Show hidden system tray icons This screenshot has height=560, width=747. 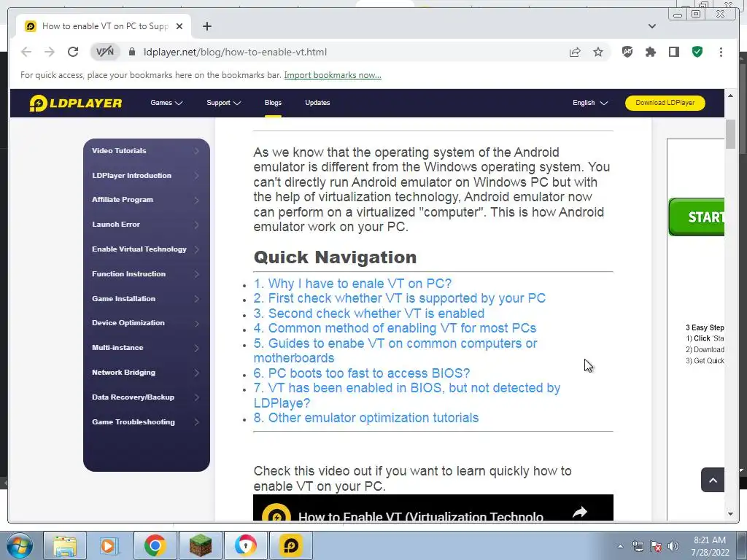point(620,546)
